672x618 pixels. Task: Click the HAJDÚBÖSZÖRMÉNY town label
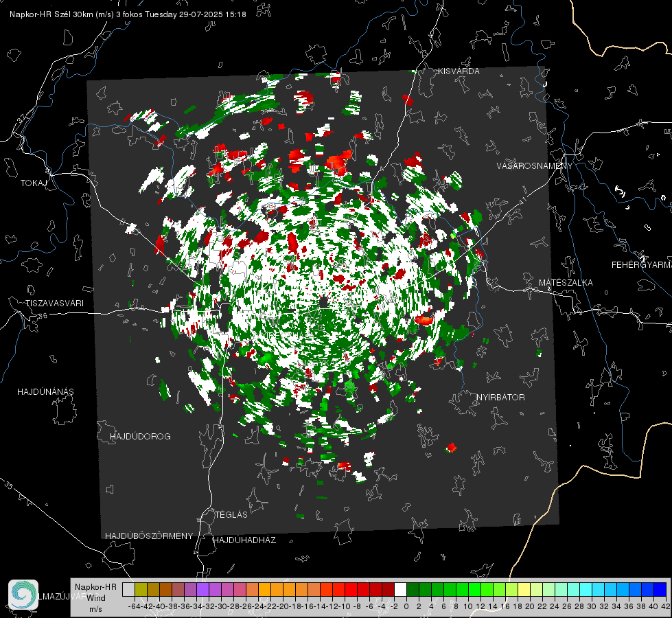pos(149,536)
